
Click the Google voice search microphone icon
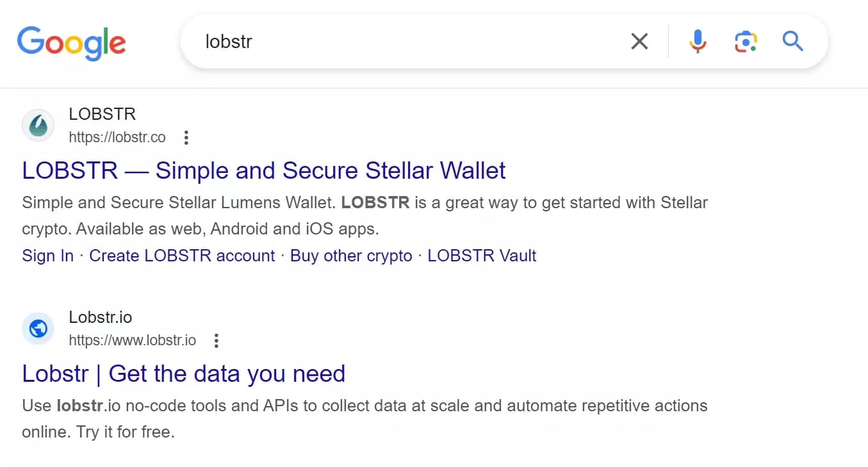point(697,41)
